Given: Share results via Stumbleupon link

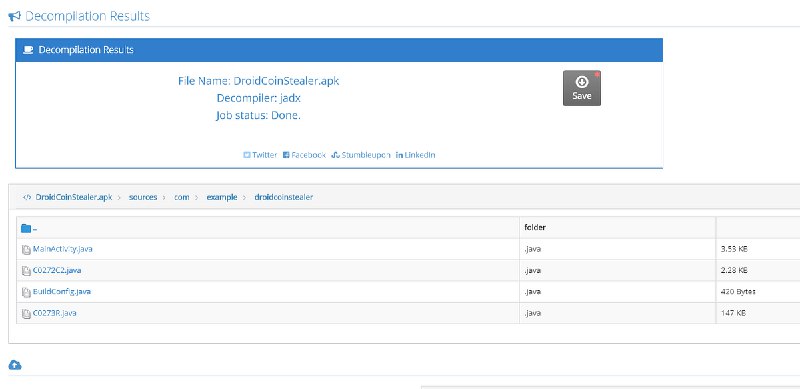Looking at the screenshot, I should pyautogui.click(x=361, y=155).
